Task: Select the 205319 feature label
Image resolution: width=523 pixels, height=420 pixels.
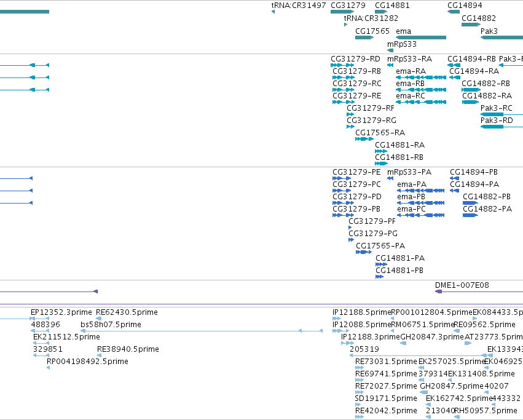Action: 364,349
